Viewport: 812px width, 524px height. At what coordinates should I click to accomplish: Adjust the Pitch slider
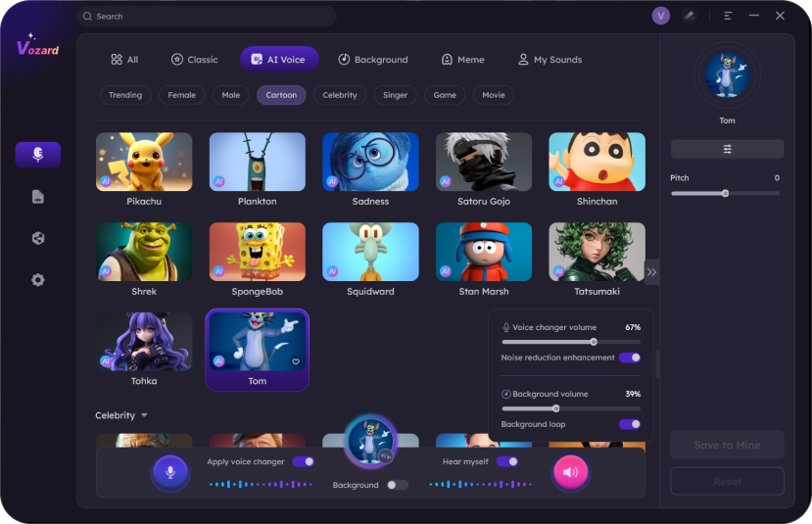[725, 193]
